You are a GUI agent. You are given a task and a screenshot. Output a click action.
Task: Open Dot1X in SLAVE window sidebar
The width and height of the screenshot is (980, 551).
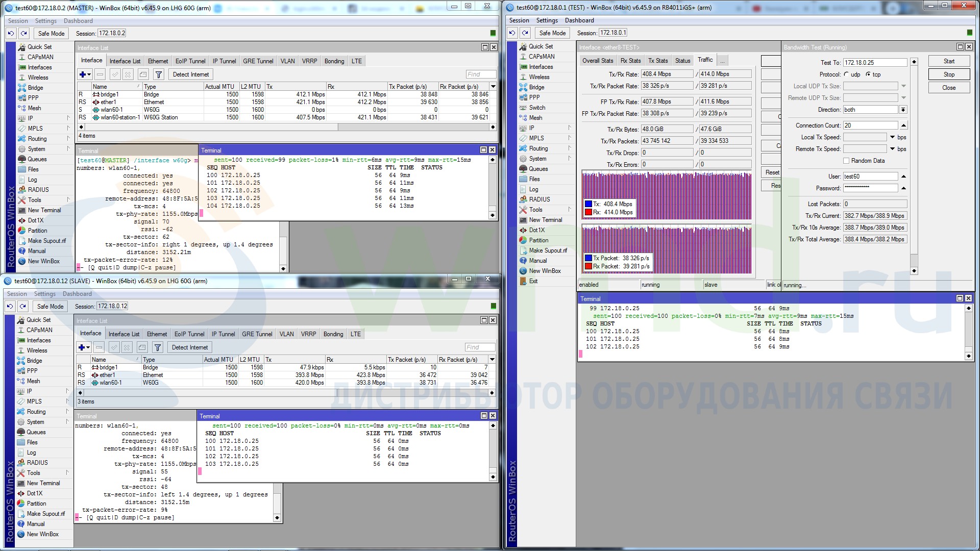point(35,493)
